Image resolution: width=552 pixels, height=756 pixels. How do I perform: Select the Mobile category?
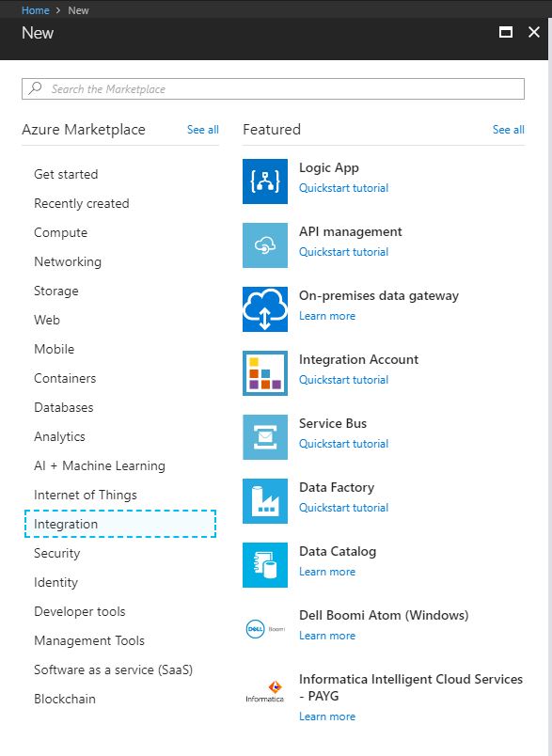[54, 349]
